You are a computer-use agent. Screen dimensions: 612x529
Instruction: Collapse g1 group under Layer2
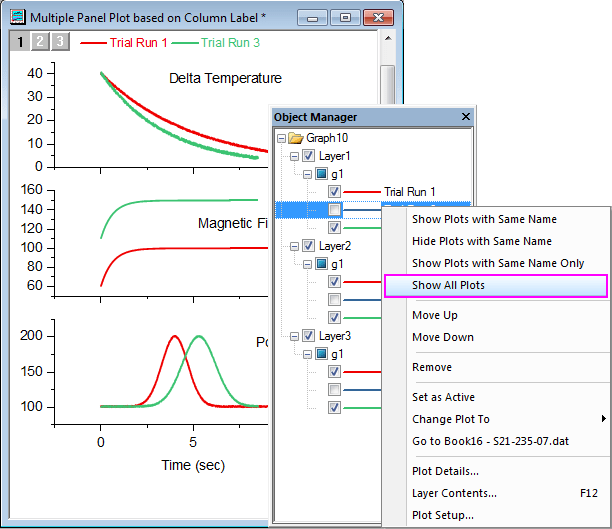[x=308, y=264]
